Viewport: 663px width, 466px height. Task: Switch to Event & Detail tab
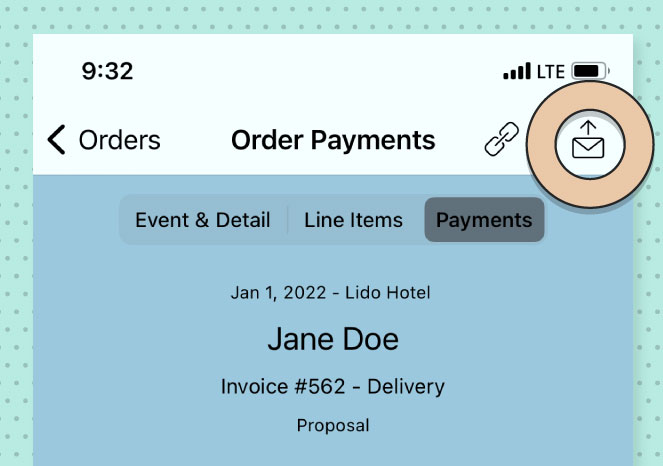pos(203,220)
